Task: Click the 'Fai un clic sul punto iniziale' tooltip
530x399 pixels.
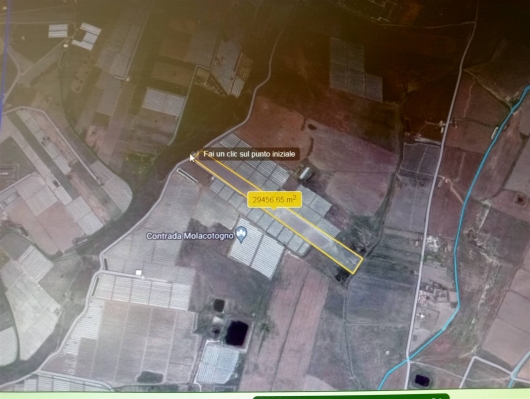Action: coord(249,154)
